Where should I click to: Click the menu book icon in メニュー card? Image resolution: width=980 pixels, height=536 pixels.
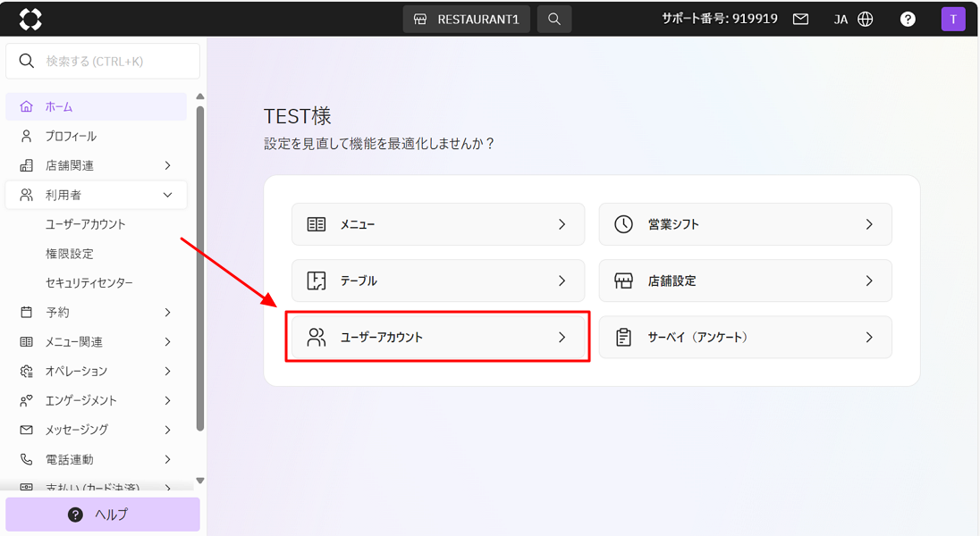point(317,224)
